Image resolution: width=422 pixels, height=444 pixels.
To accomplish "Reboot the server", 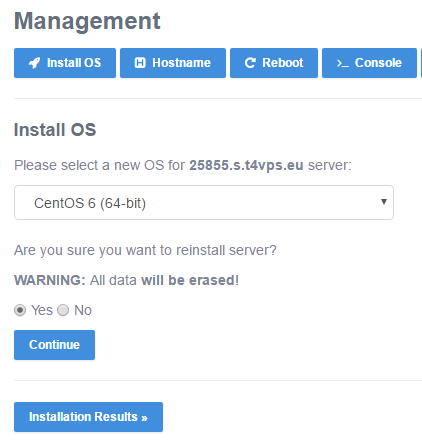I will [x=274, y=63].
